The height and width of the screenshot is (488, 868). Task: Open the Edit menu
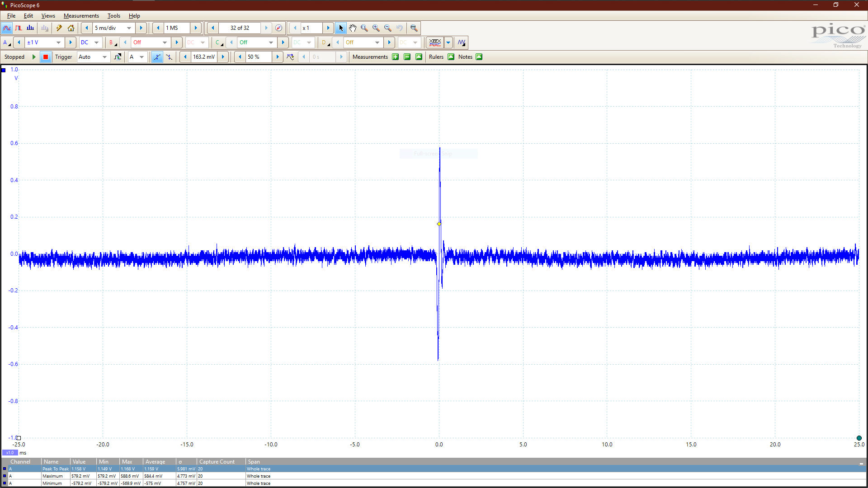(28, 16)
